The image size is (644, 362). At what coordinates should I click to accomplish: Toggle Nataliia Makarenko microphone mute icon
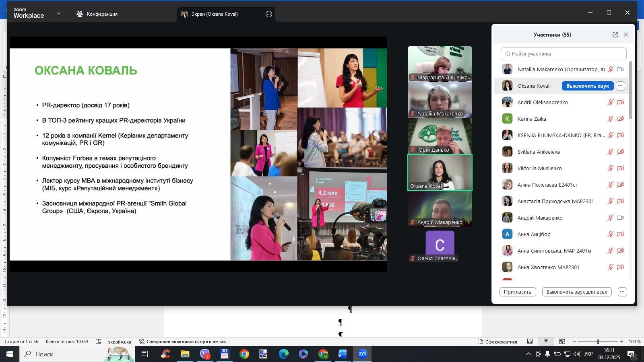(x=611, y=69)
